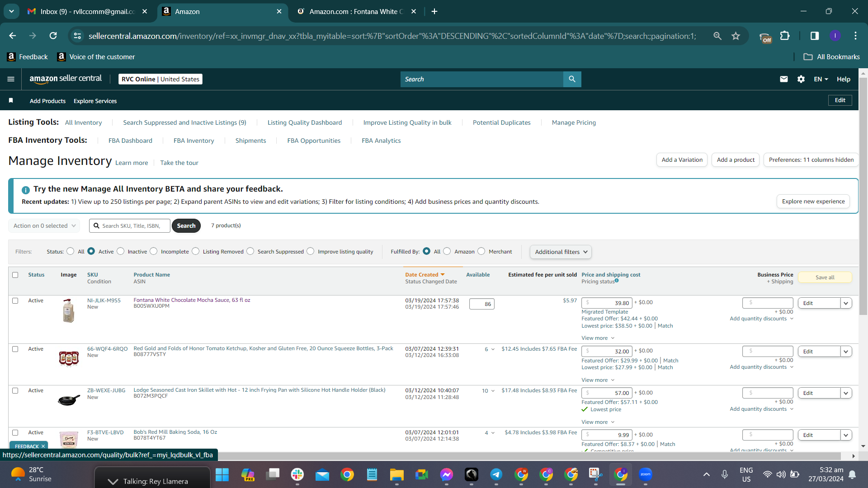Open the messages envelope icon
This screenshot has width=868, height=488.
coord(784,79)
